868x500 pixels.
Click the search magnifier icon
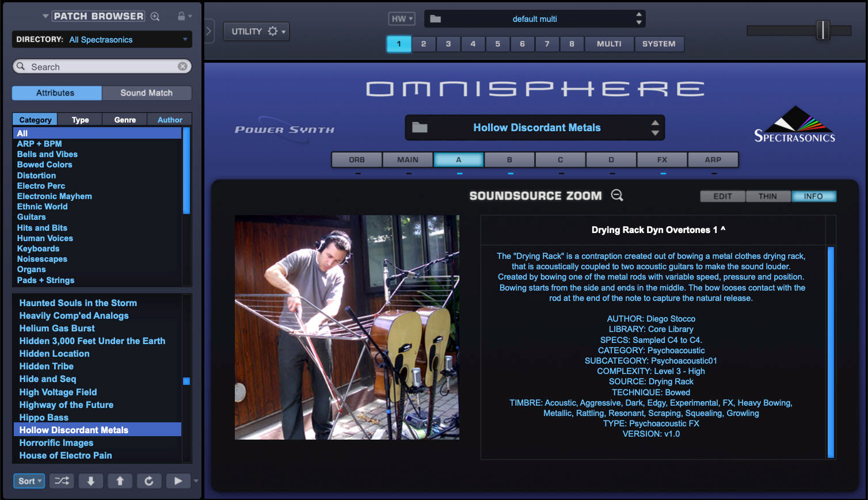click(x=21, y=66)
